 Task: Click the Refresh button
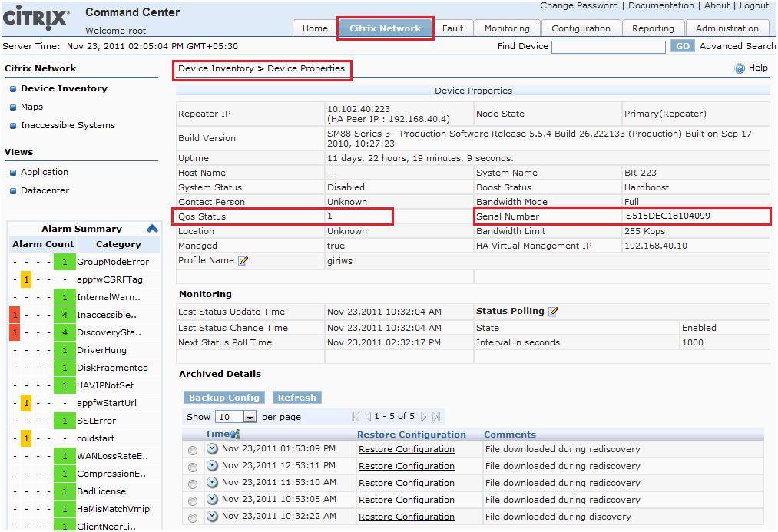(296, 398)
